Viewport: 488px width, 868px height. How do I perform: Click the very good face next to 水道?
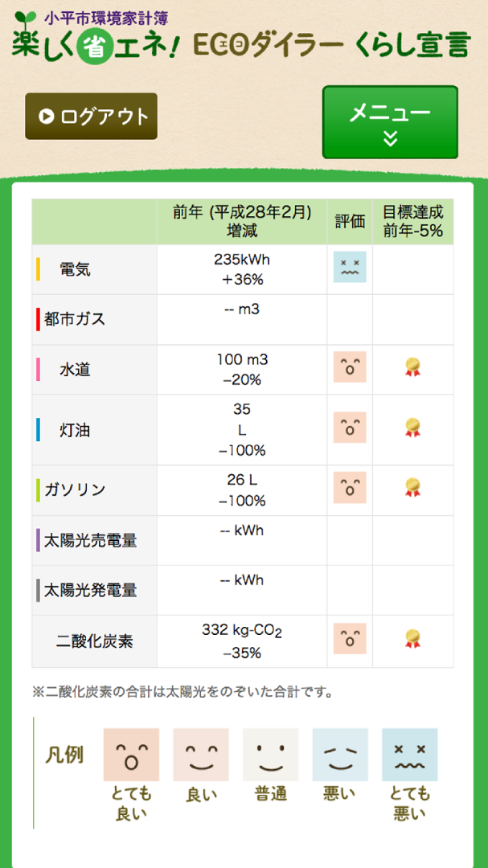[x=350, y=367]
